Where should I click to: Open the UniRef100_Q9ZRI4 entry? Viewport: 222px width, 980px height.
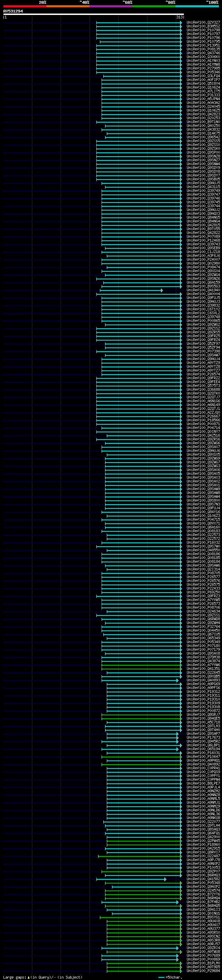click(x=203, y=948)
